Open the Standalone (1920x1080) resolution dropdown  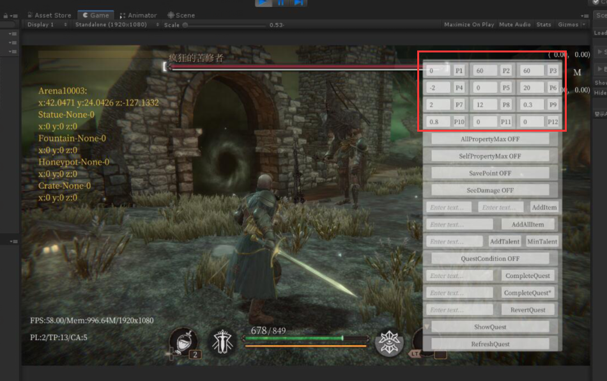point(117,25)
